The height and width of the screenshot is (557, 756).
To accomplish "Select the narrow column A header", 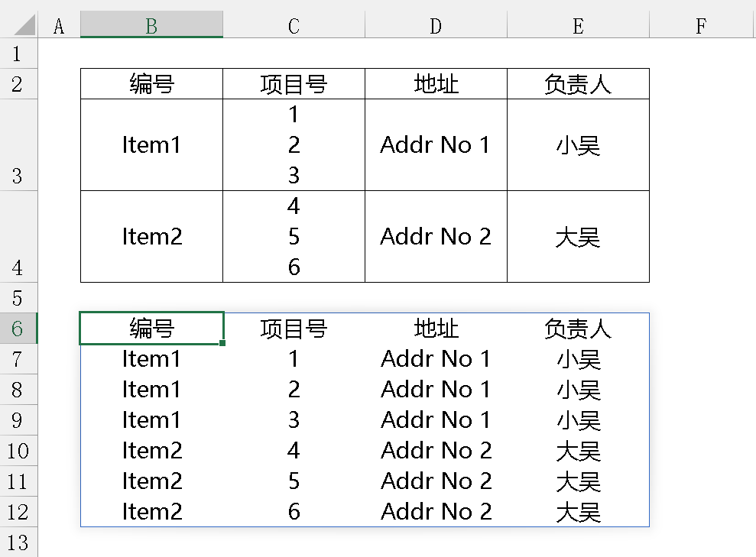I will (x=59, y=26).
